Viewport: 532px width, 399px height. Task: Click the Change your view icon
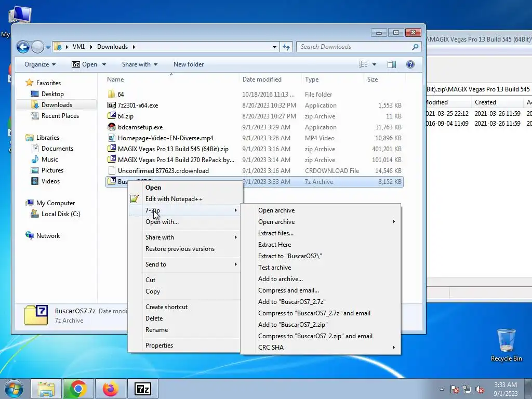tap(363, 64)
